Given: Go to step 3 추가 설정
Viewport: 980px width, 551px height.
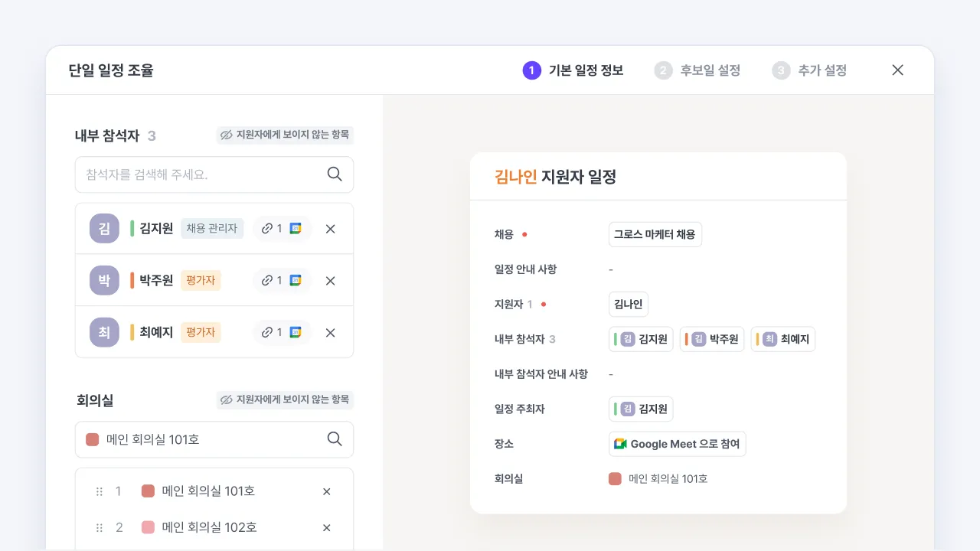Looking at the screenshot, I should tap(809, 70).
